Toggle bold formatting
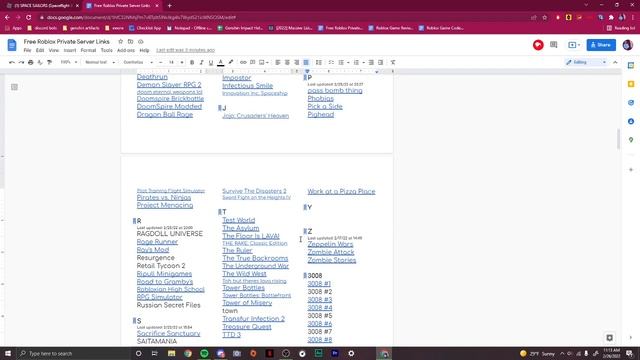Screen dimensions: 640x360 192,62
